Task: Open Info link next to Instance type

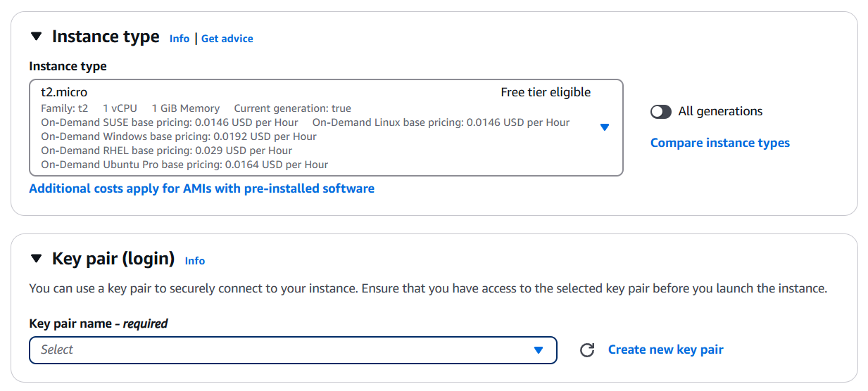Action: click(x=180, y=39)
